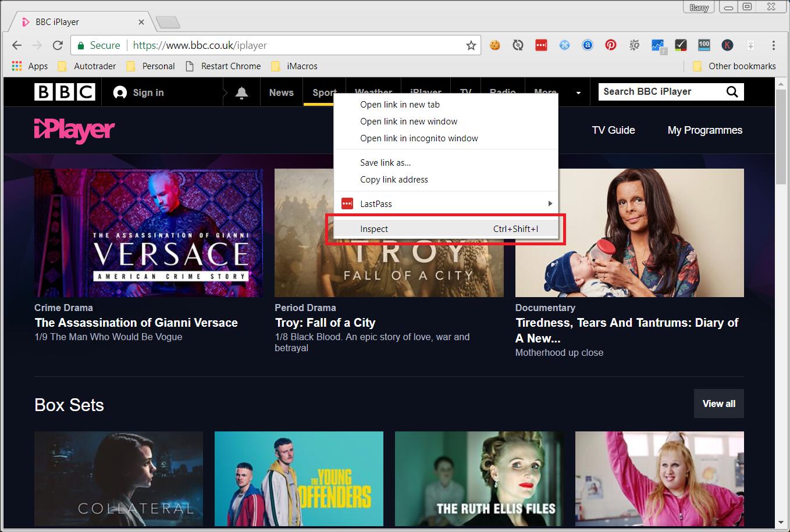Viewport: 790px width, 532px height.
Task: Choose 'Open link in new window'
Action: pos(446,122)
